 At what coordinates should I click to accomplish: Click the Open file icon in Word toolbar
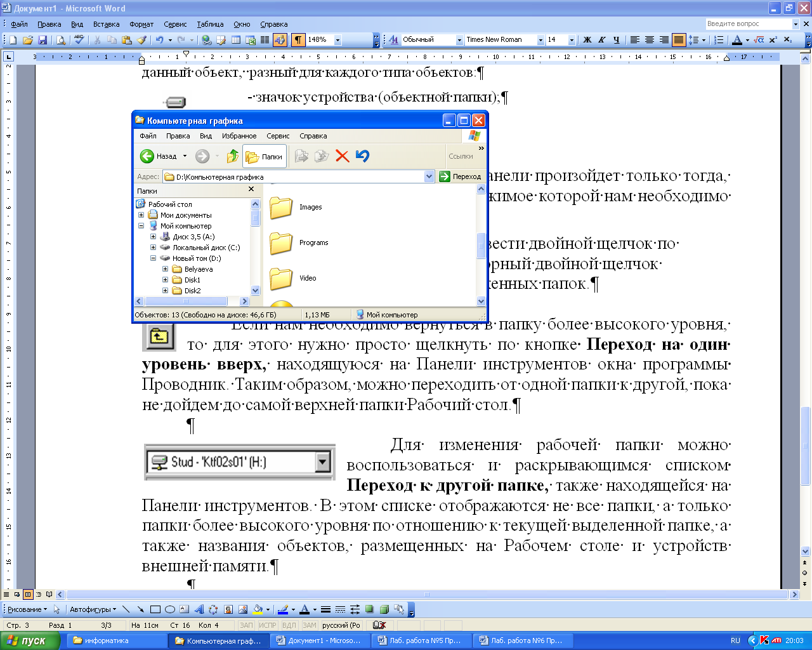click(27, 40)
